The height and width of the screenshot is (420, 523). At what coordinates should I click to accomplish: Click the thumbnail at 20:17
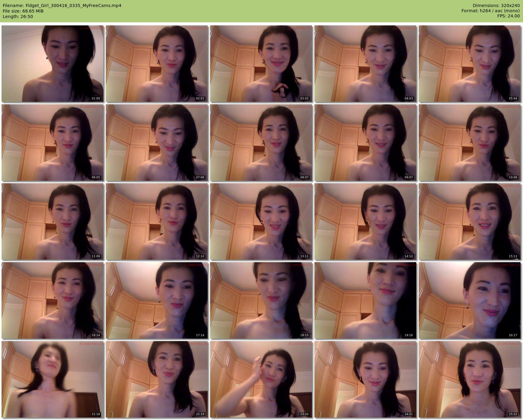pos(469,300)
